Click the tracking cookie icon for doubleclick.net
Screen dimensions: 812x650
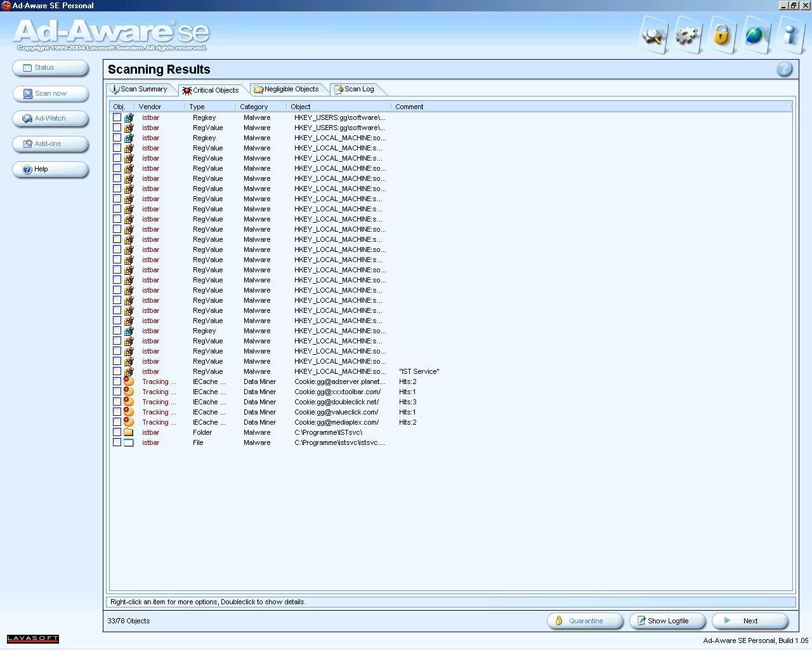129,402
